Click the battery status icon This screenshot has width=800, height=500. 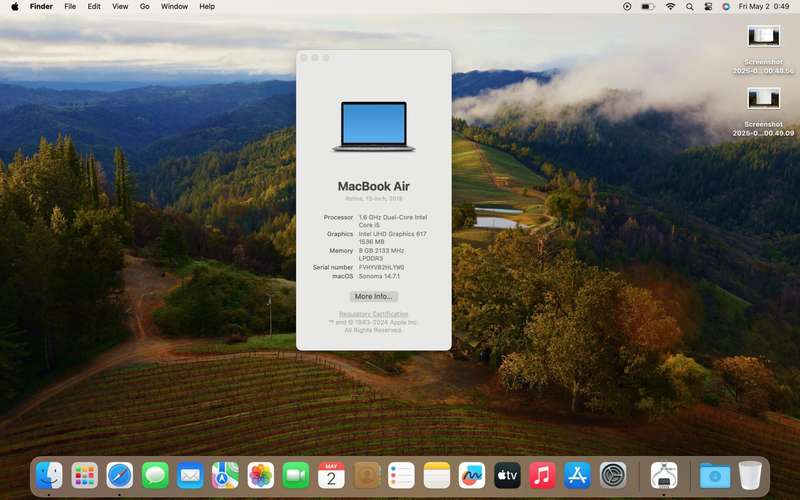click(648, 7)
